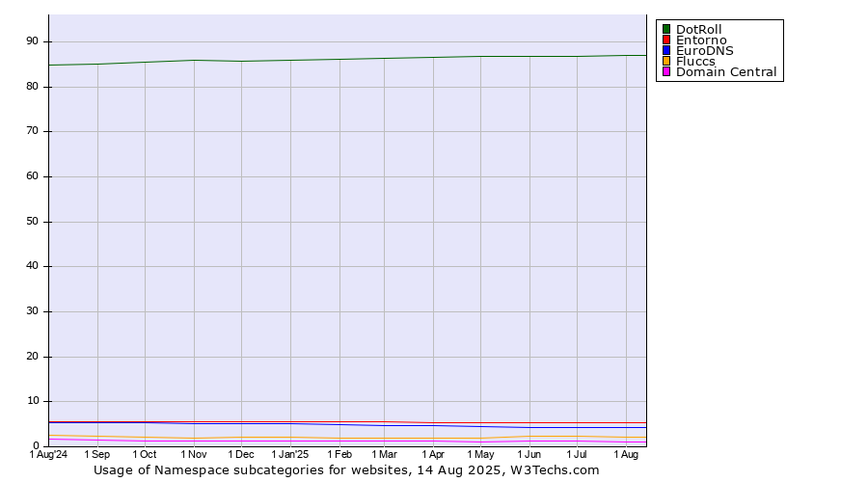Select the EuroDNS legend label

click(x=705, y=50)
